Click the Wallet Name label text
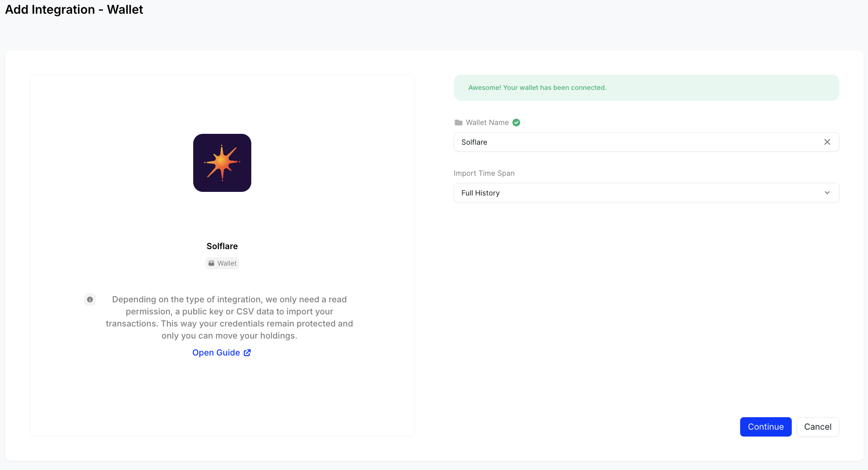This screenshot has width=868, height=470. [487, 123]
